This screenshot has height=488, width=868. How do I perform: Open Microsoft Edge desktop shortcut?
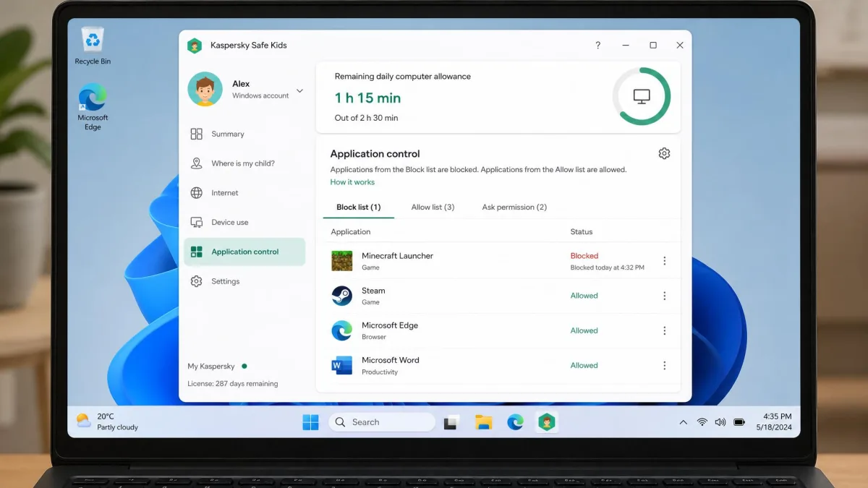93,107
